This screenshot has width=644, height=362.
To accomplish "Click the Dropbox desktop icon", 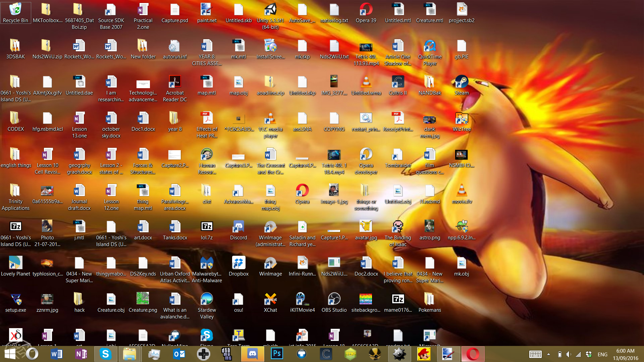I will (238, 266).
